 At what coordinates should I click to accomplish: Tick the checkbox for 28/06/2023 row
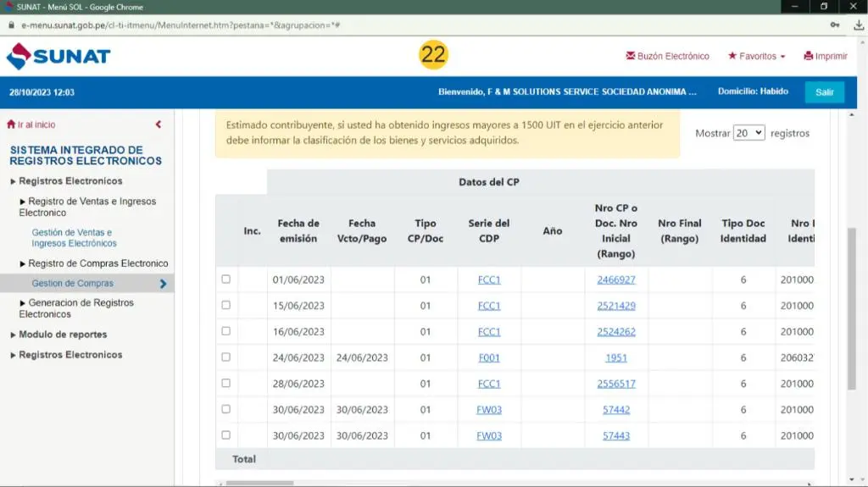[225, 383]
